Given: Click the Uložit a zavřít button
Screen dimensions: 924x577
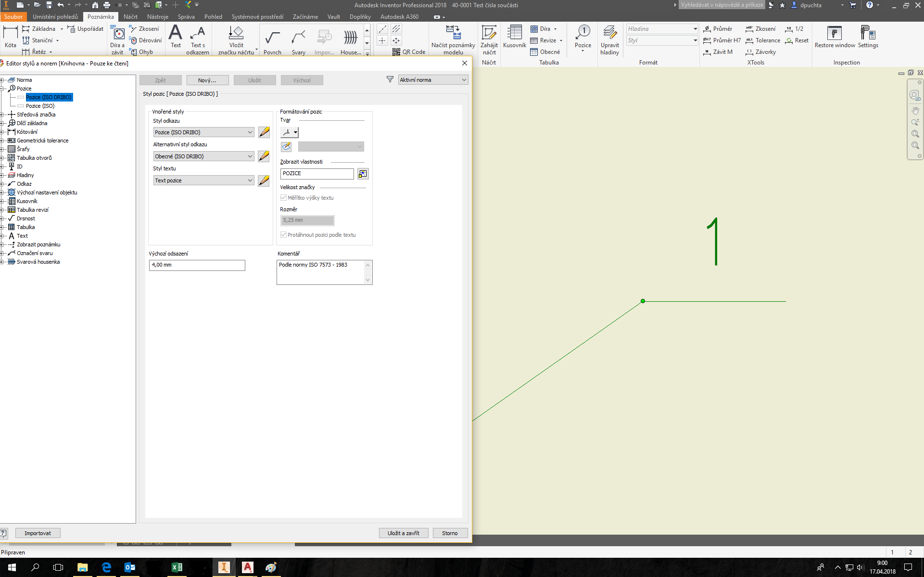Looking at the screenshot, I should [403, 533].
